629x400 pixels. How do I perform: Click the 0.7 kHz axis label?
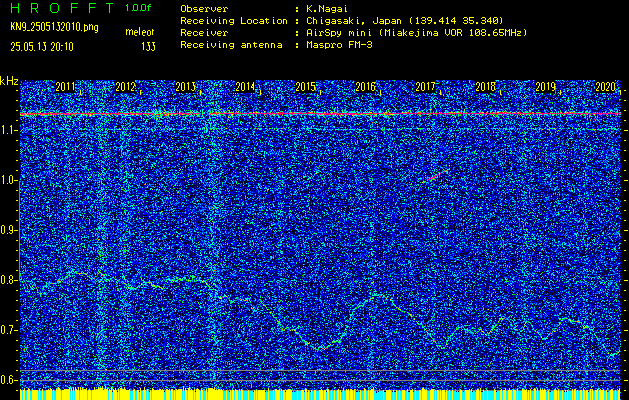(x=9, y=330)
